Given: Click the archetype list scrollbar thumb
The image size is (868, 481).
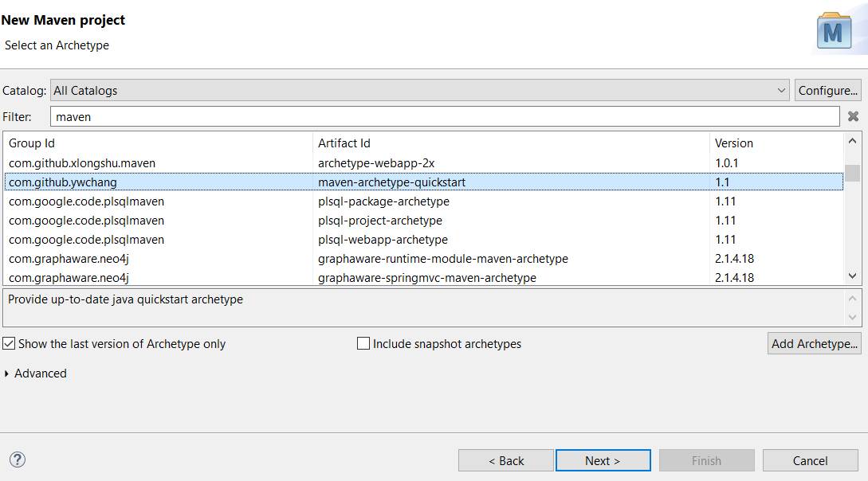Looking at the screenshot, I should (853, 173).
